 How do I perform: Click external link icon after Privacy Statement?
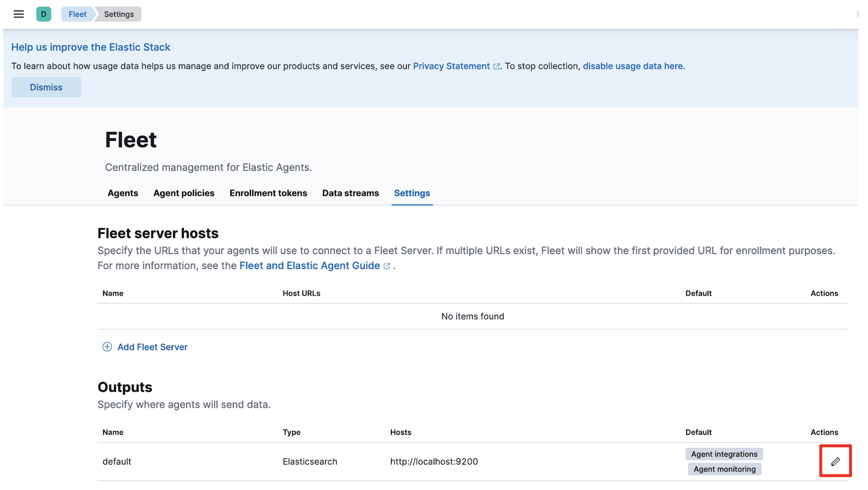click(497, 66)
